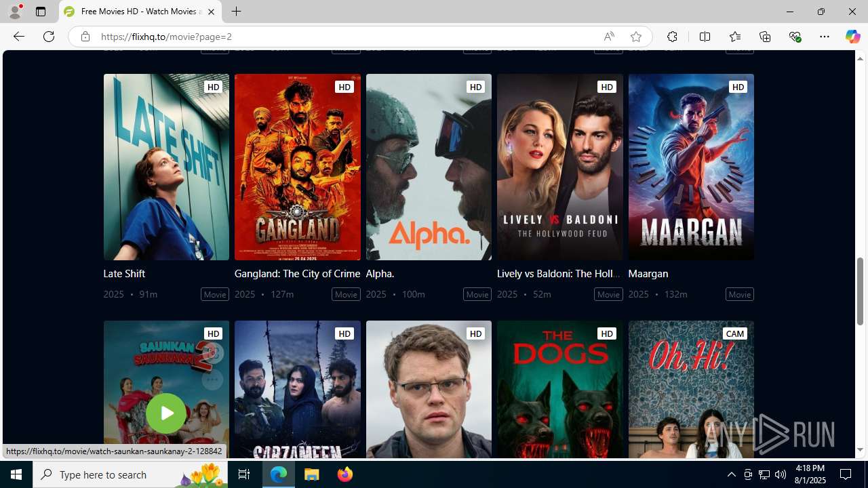Open the Late Shift poster
This screenshot has height=488, width=868.
click(166, 167)
